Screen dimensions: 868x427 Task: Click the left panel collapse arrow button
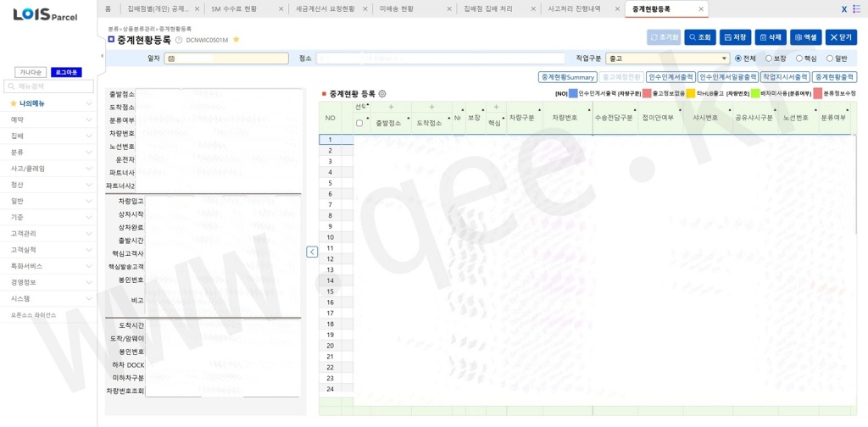click(312, 252)
